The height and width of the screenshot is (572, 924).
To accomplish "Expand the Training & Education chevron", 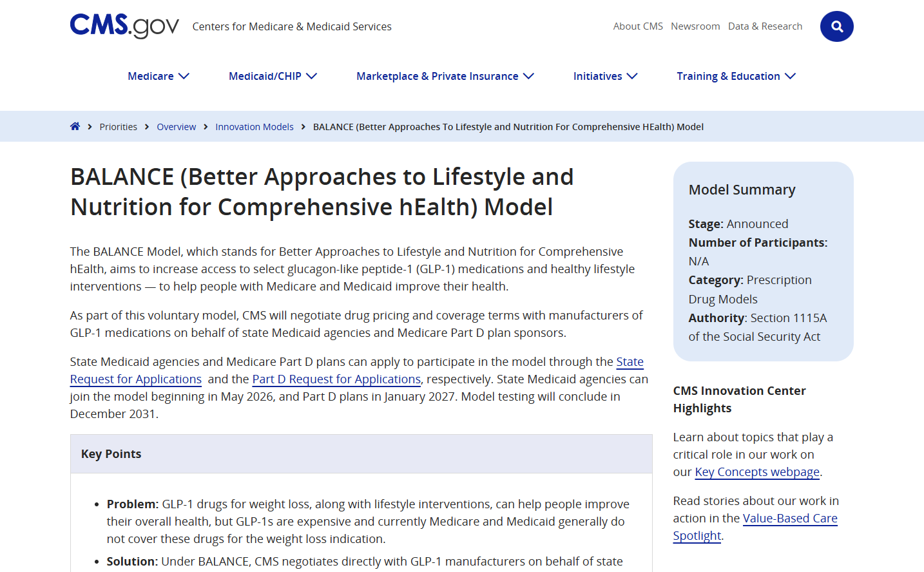I will click(x=790, y=76).
